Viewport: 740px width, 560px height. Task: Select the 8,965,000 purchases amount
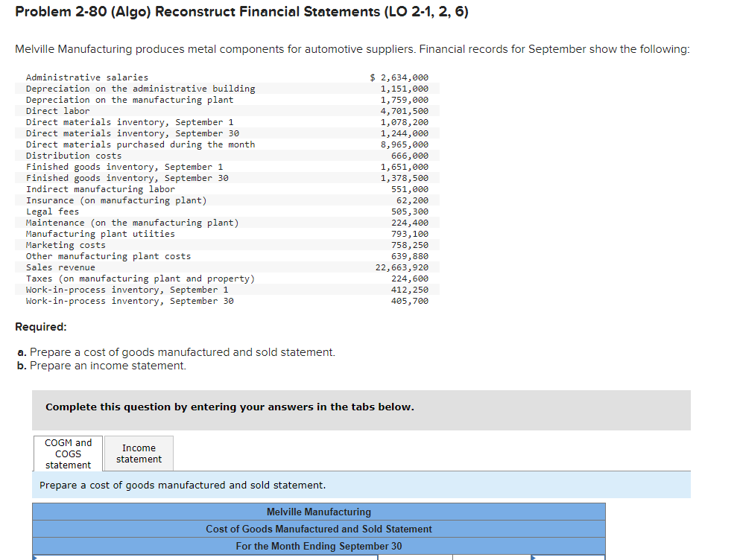pyautogui.click(x=405, y=144)
